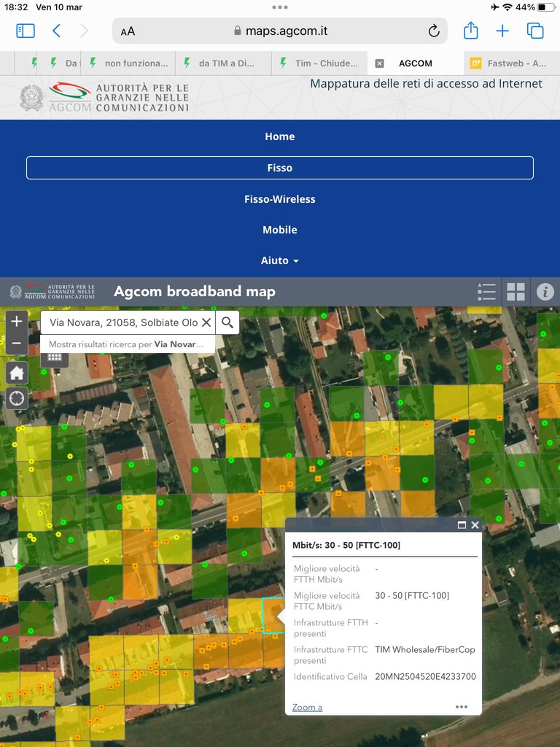The width and height of the screenshot is (560, 747).
Task: Clear the Via Novara search text
Action: tap(206, 322)
